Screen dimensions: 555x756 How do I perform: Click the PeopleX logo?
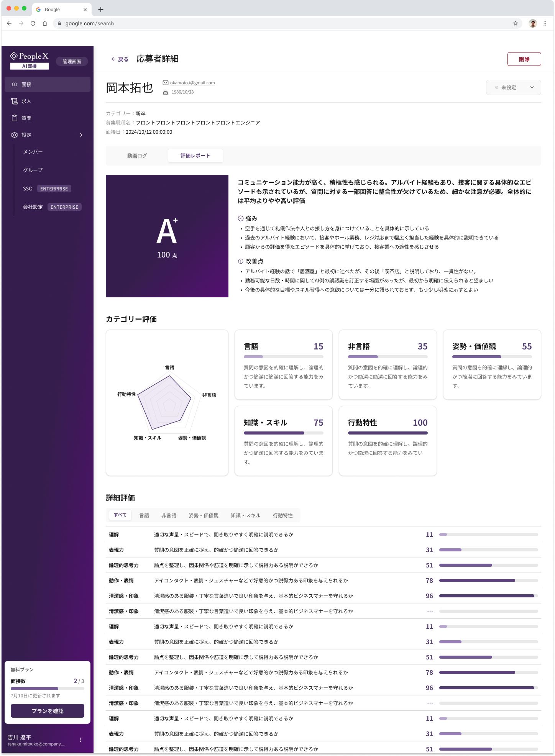pos(30,56)
